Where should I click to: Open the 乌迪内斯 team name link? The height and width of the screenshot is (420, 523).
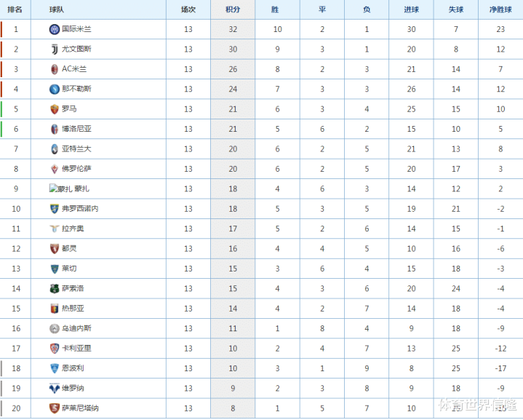pyautogui.click(x=76, y=328)
